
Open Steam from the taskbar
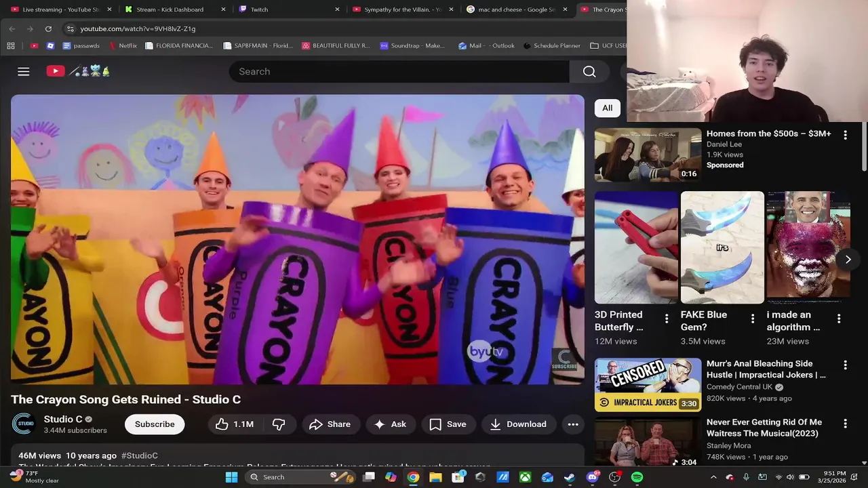click(x=570, y=477)
